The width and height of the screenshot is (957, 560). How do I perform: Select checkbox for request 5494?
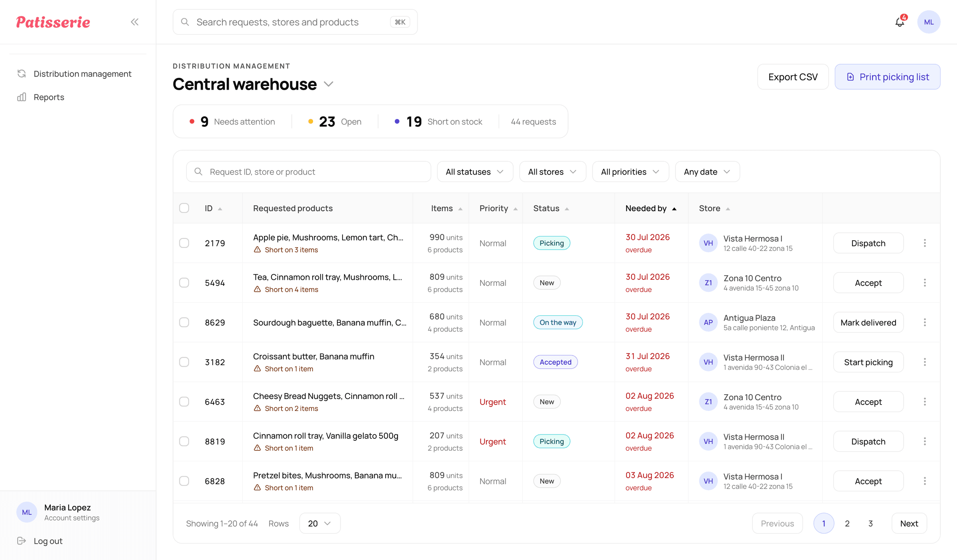coord(184,283)
